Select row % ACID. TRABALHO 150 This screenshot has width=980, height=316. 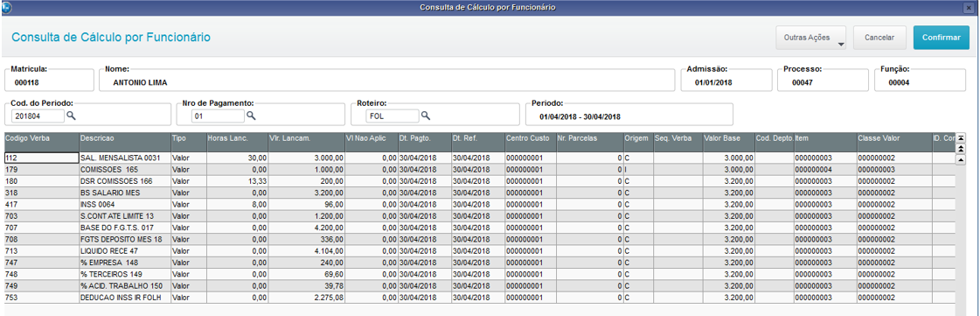479,285
